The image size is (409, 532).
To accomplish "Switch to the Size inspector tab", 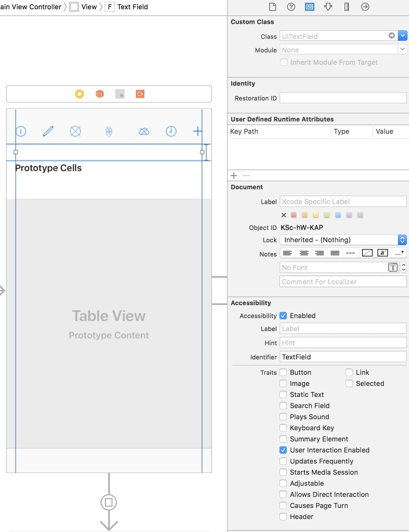I will (347, 7).
